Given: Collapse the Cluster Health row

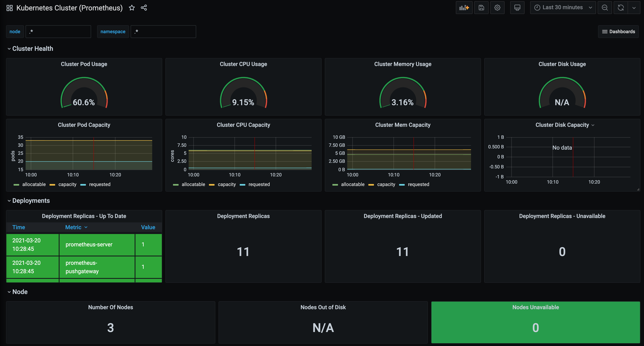Looking at the screenshot, I should tap(33, 49).
